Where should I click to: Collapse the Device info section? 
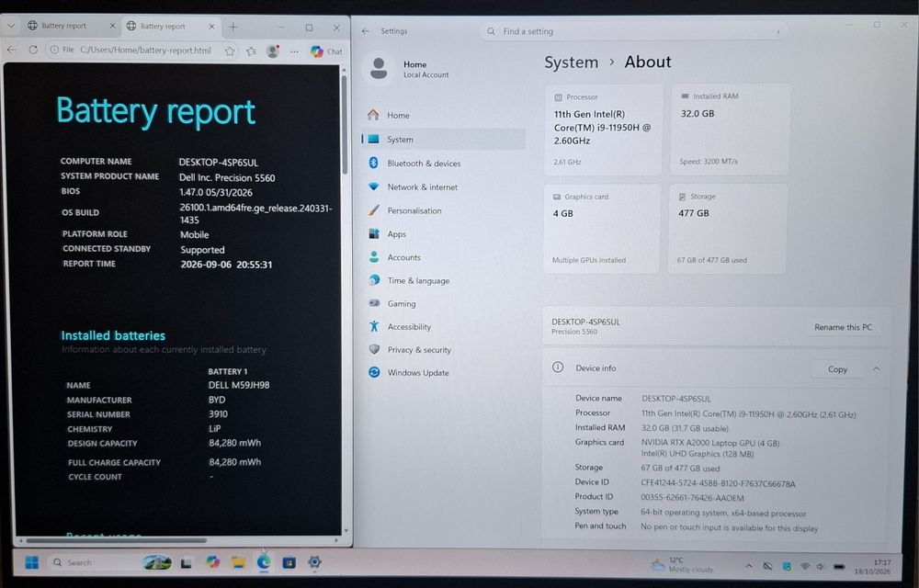[x=877, y=369]
